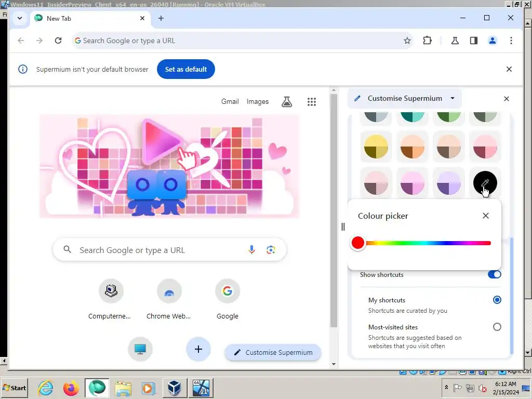Click the page vertical scrollbar
Image resolution: width=532 pixels, height=399 pixels.
334,210
